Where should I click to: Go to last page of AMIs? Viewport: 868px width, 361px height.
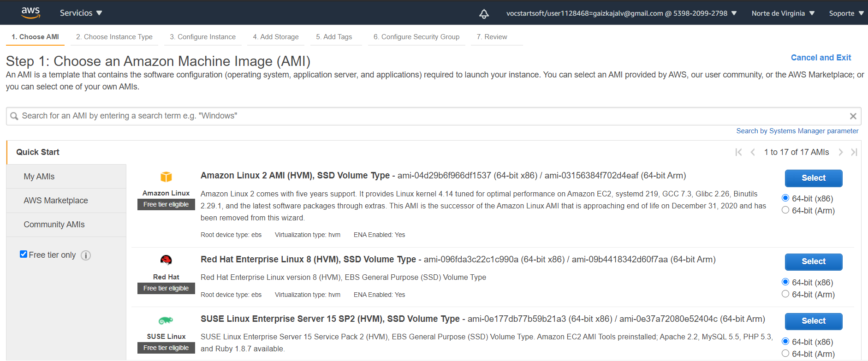[x=854, y=152]
